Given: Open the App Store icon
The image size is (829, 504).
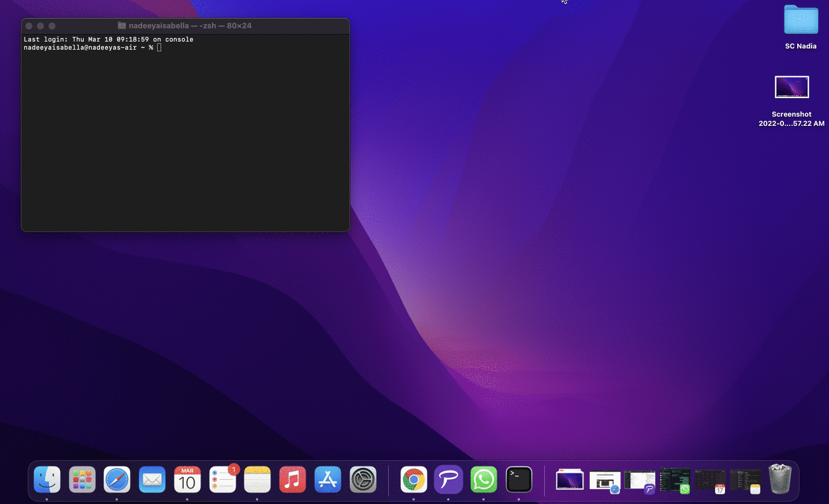Looking at the screenshot, I should pos(328,480).
